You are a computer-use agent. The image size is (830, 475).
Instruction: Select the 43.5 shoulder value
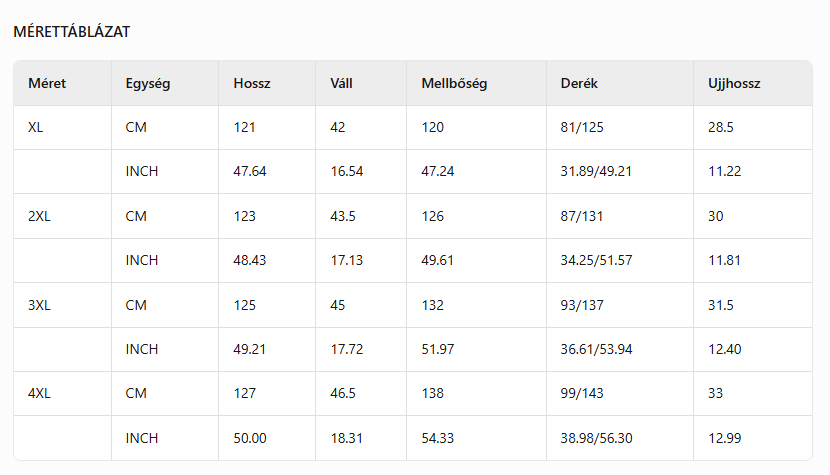(x=342, y=216)
